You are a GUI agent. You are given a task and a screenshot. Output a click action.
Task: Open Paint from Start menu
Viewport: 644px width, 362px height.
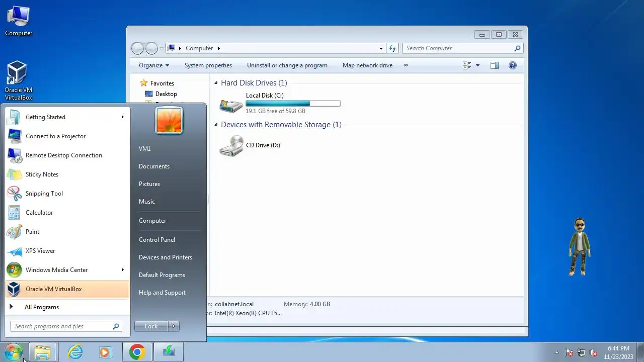(x=67, y=232)
